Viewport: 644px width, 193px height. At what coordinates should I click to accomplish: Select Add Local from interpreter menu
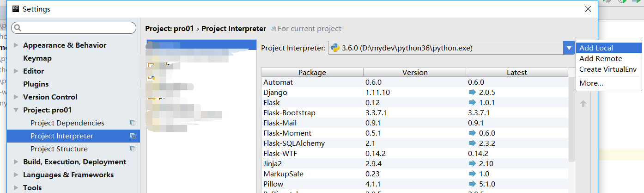[609, 48]
